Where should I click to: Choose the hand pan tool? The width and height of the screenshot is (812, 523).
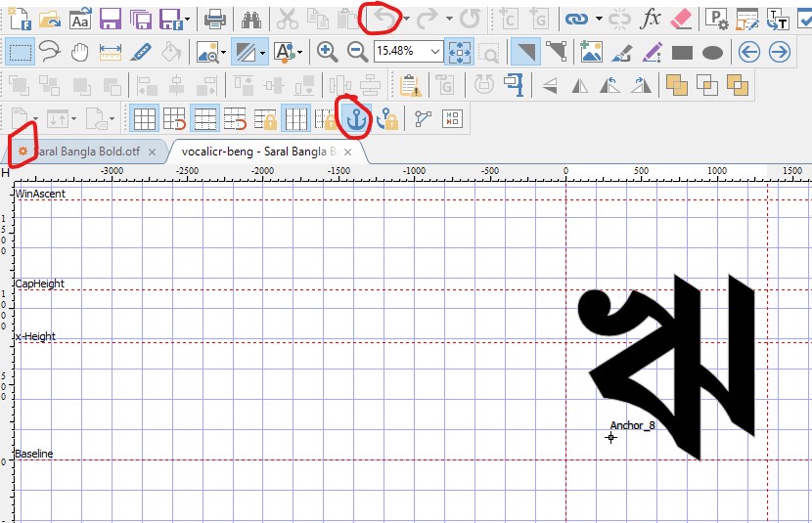point(80,52)
